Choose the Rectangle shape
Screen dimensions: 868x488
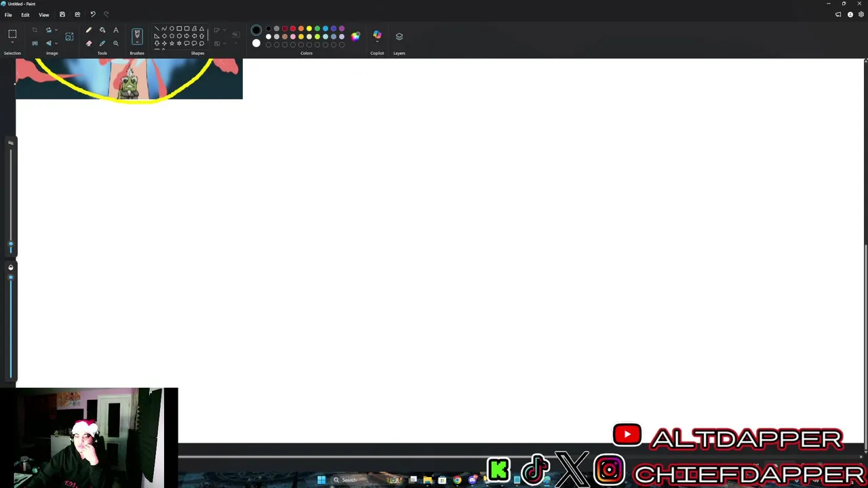coord(179,29)
